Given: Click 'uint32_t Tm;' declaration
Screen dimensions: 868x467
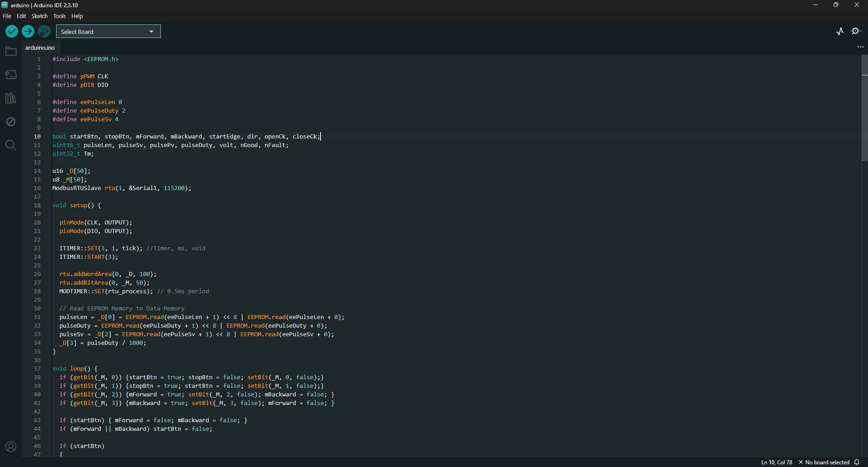Looking at the screenshot, I should pos(73,154).
